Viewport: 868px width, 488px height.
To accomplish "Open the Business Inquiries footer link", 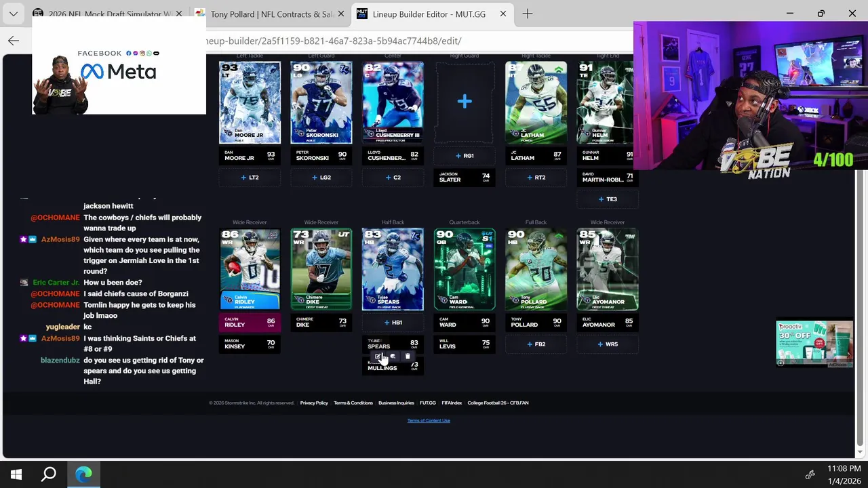I will pyautogui.click(x=396, y=403).
